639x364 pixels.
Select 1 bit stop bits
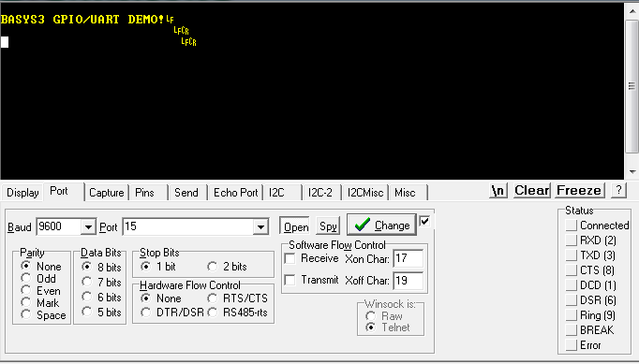click(158, 267)
